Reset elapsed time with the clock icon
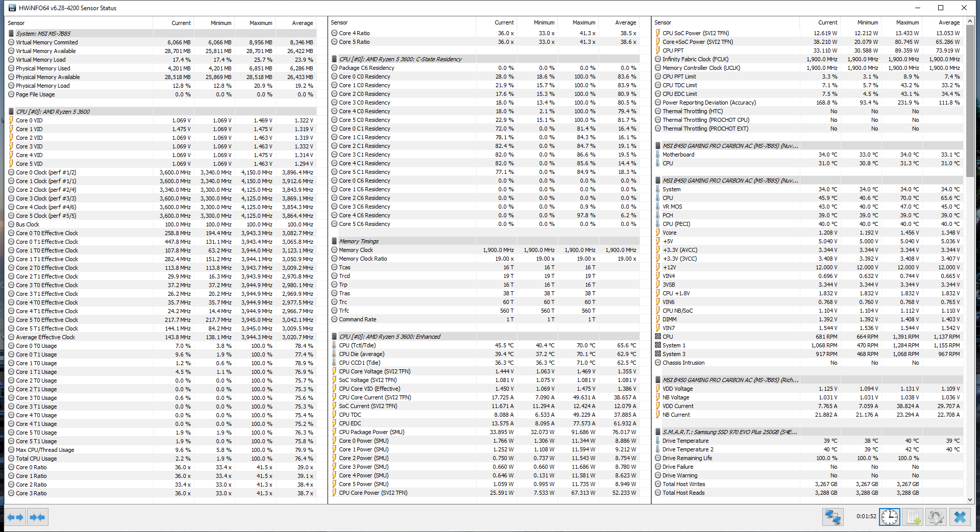Viewport: 980px width, 532px height. [889, 517]
